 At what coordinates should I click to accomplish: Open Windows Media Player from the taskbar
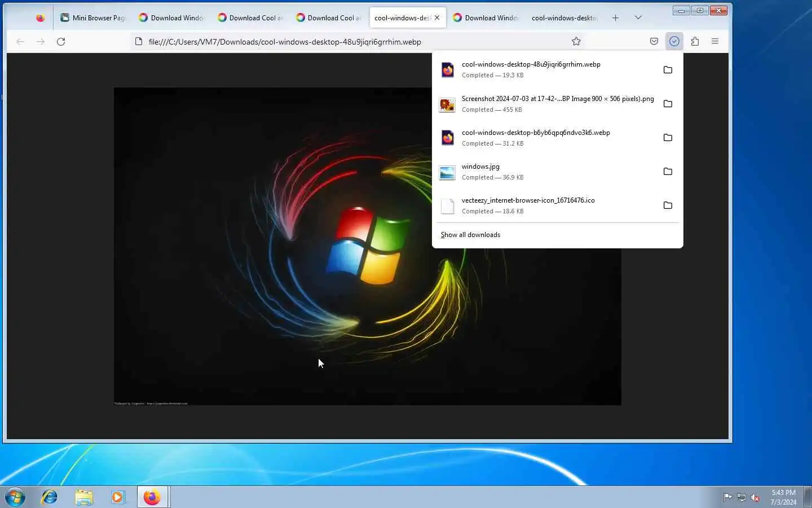point(118,497)
